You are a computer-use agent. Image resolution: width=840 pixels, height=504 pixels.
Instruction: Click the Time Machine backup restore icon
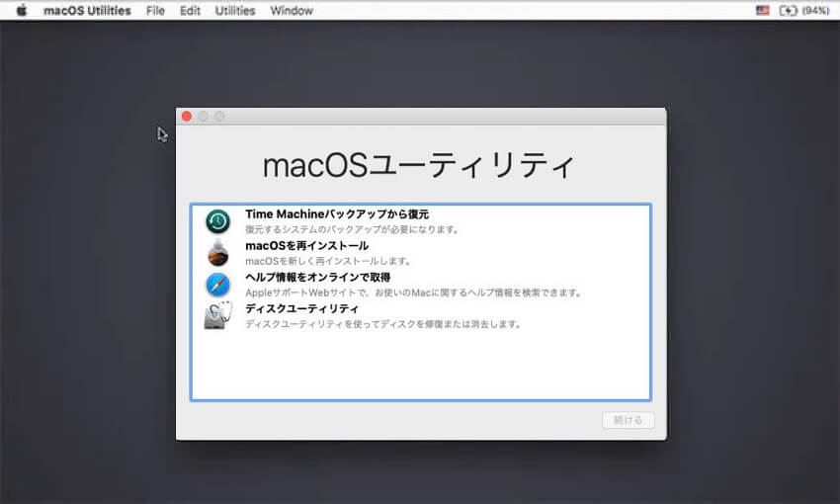217,221
